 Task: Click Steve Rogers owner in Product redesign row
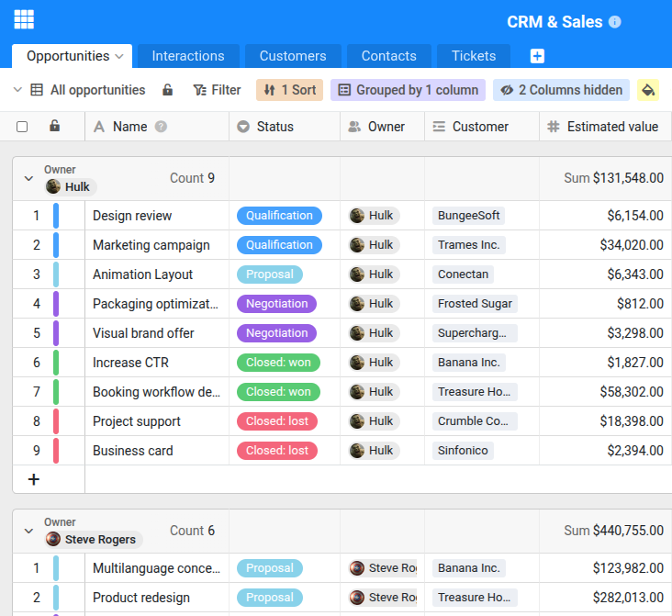point(383,598)
